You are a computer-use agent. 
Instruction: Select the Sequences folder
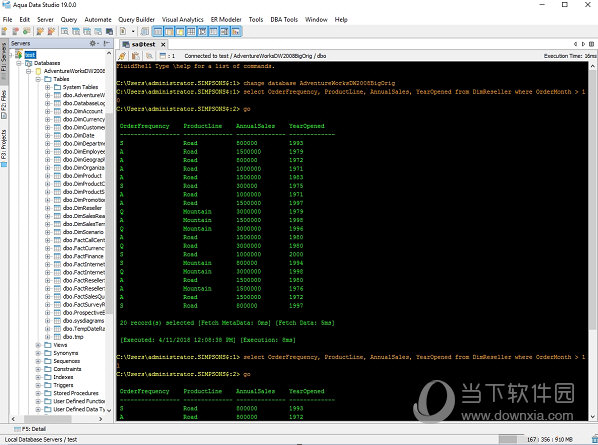[67, 361]
